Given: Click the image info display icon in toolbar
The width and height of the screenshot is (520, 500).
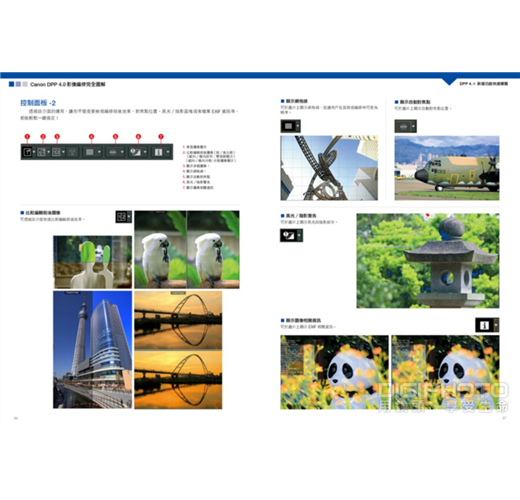Looking at the screenshot, I should coord(159,152).
